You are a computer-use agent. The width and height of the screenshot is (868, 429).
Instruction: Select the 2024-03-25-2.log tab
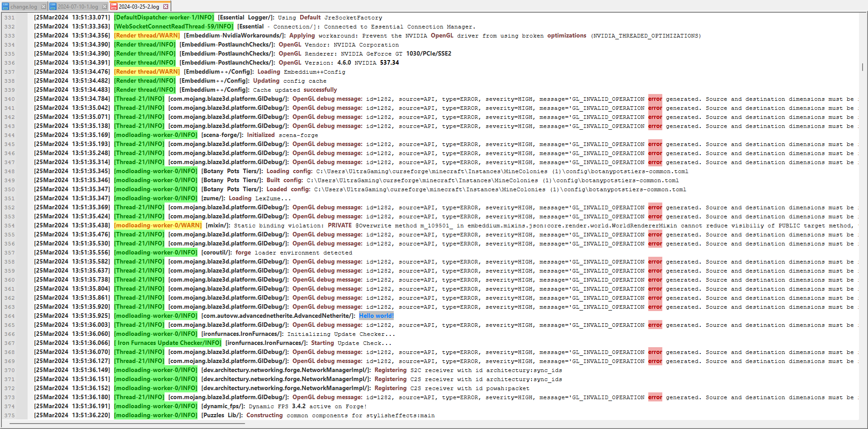(140, 6)
